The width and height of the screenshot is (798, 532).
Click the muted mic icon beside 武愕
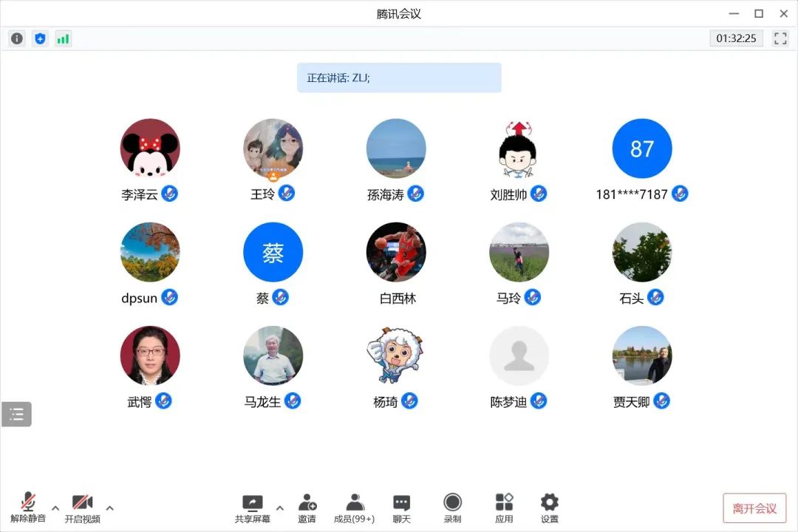coord(163,401)
